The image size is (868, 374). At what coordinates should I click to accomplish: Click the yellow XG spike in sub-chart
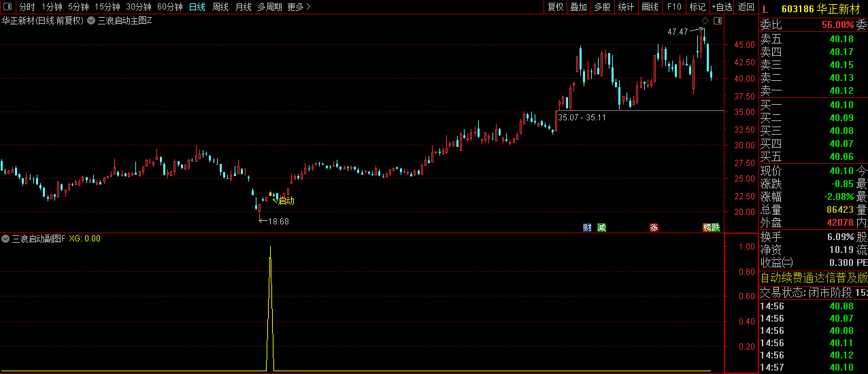point(271,309)
